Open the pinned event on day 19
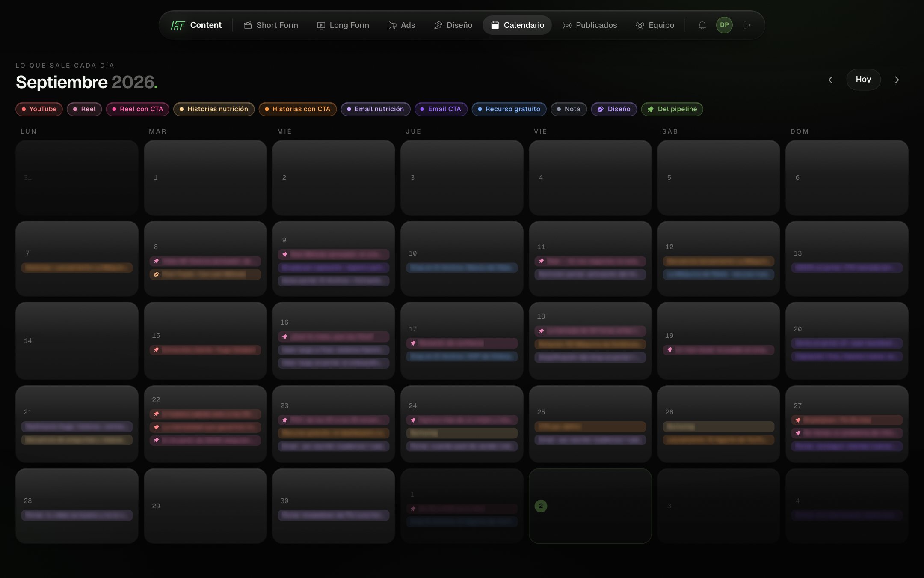924x578 pixels. click(x=719, y=350)
